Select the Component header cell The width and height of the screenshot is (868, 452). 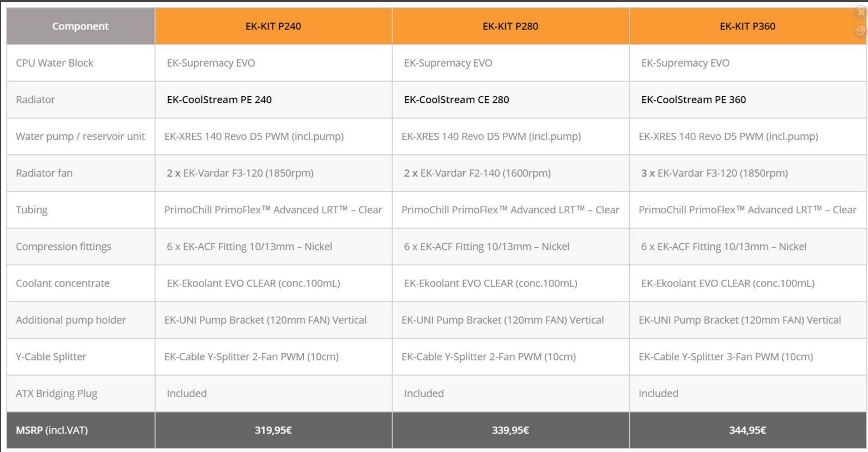[81, 26]
